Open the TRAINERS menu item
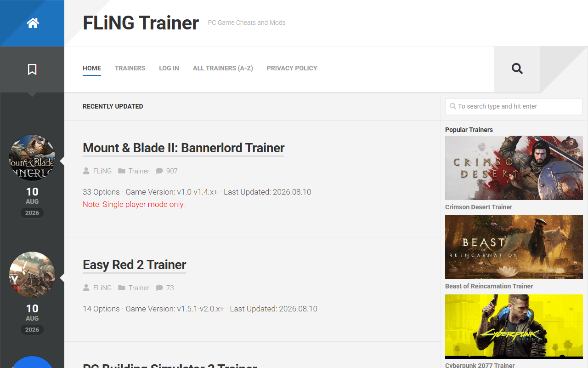The image size is (588, 368). click(130, 68)
